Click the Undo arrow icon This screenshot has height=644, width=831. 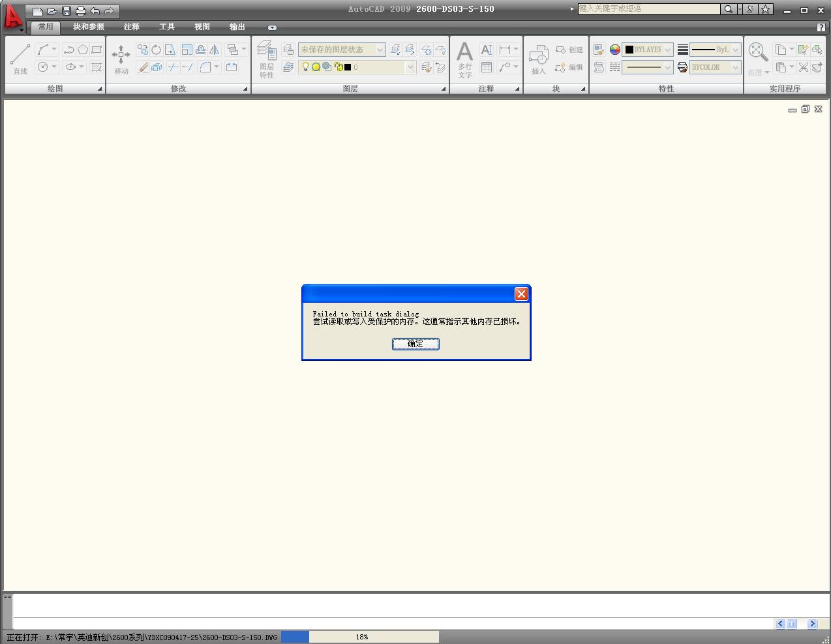[x=95, y=11]
